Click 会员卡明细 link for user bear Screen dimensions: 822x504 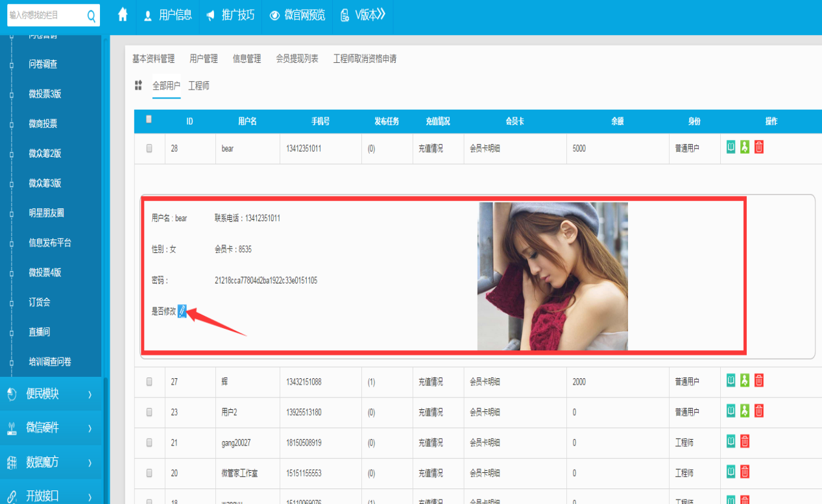pos(485,149)
